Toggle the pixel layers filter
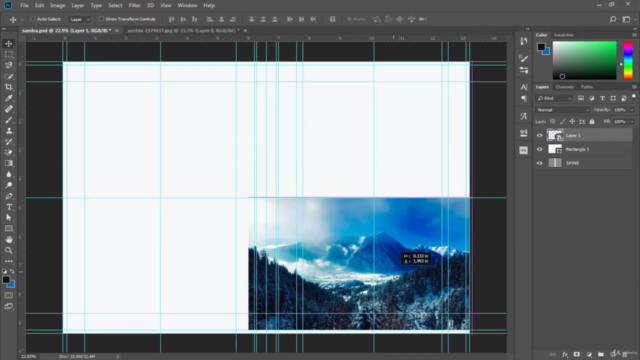The height and width of the screenshot is (360, 640). 581,98
